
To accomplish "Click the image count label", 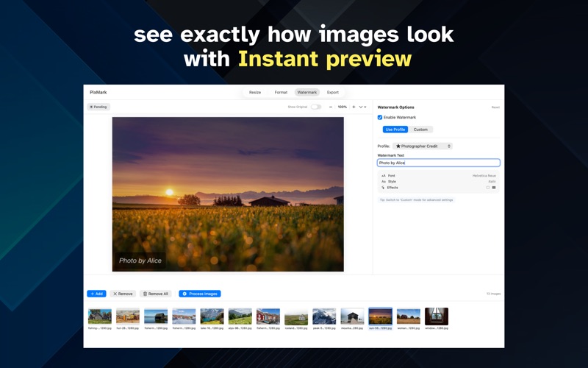I will tap(493, 294).
